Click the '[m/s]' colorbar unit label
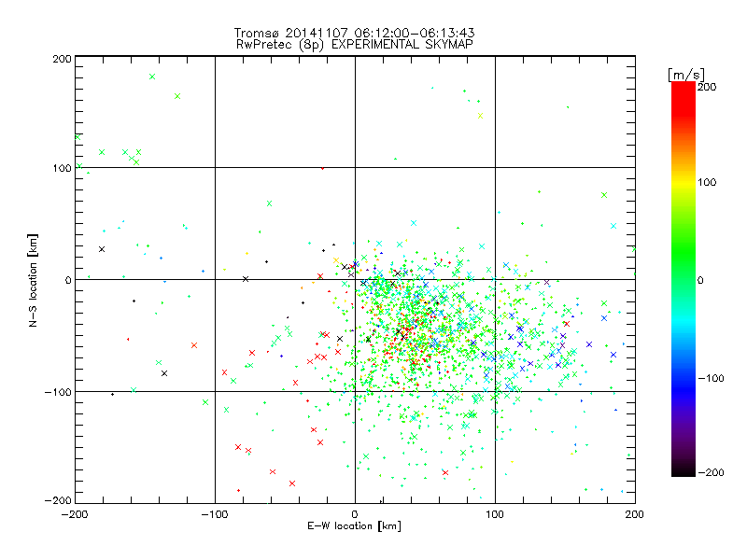 tap(686, 75)
